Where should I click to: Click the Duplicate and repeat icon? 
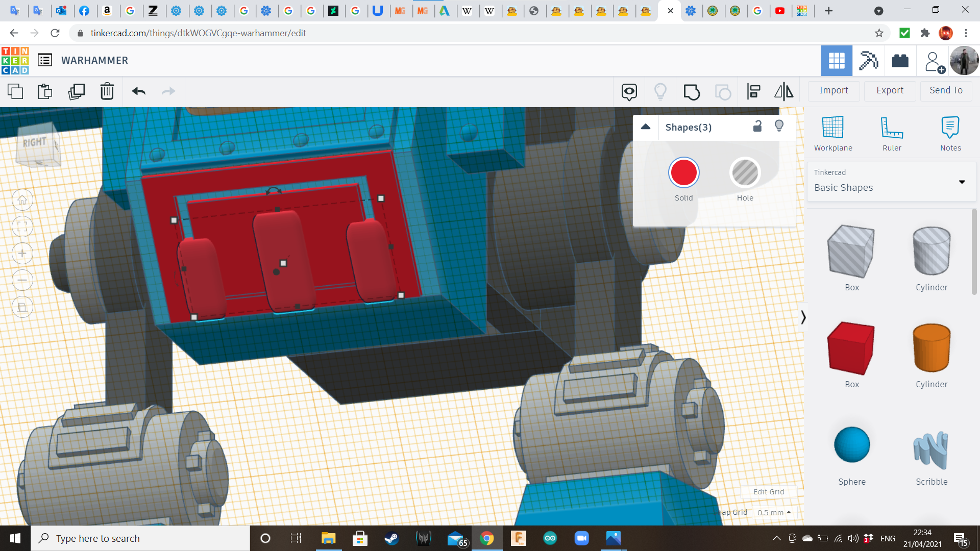pos(77,91)
